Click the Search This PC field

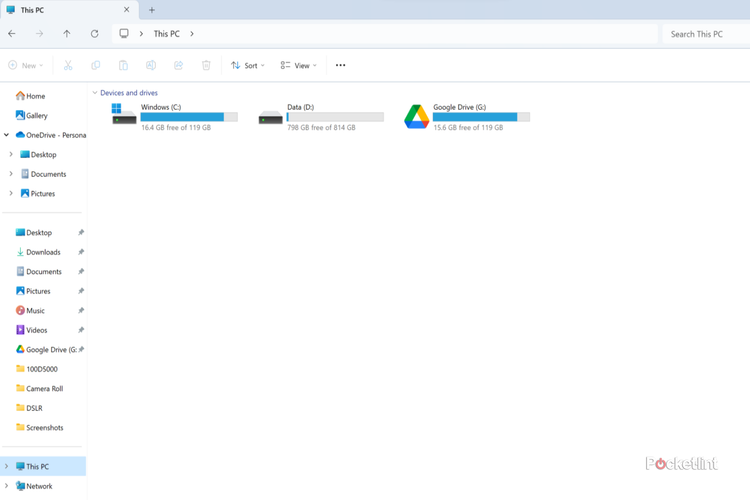[x=706, y=34]
